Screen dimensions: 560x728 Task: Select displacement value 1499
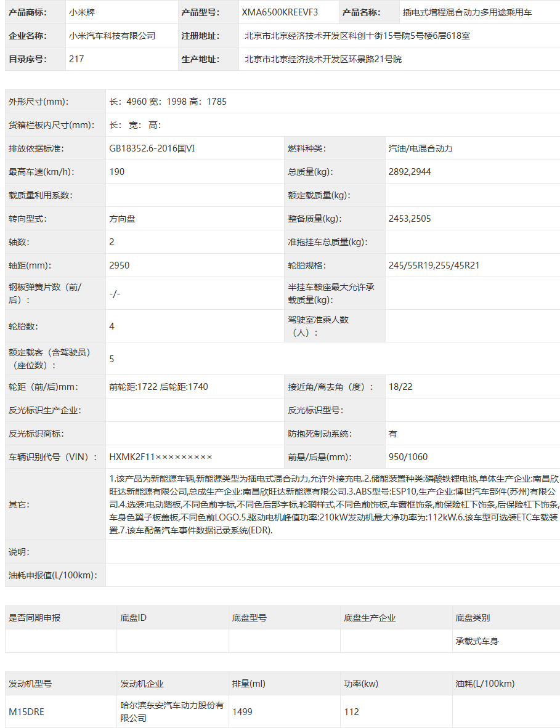click(242, 712)
